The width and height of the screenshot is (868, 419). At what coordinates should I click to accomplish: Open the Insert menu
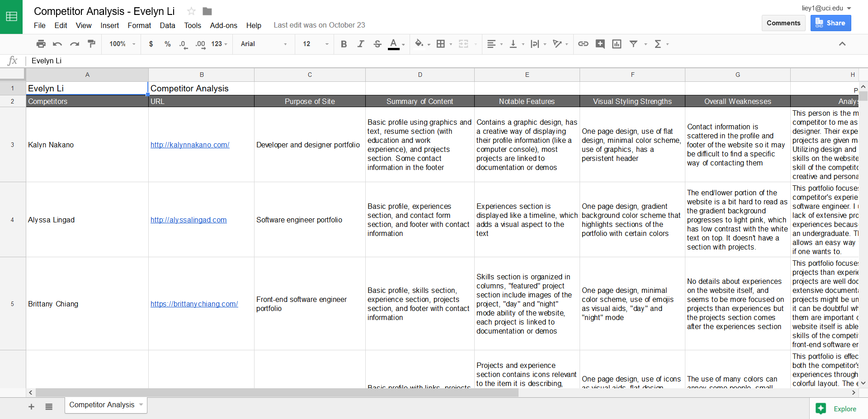tap(110, 25)
